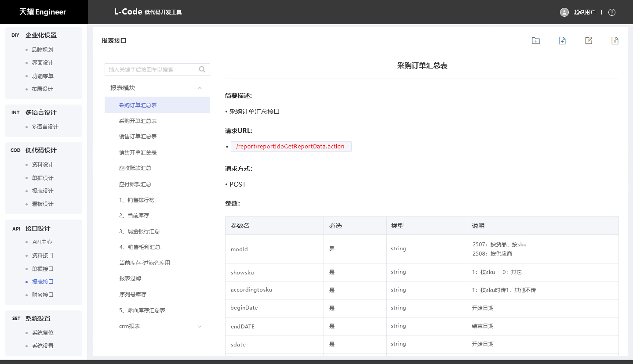Select 采购开单汇总表 in the report list
Viewport: 633px width, 364px height.
pos(138,121)
